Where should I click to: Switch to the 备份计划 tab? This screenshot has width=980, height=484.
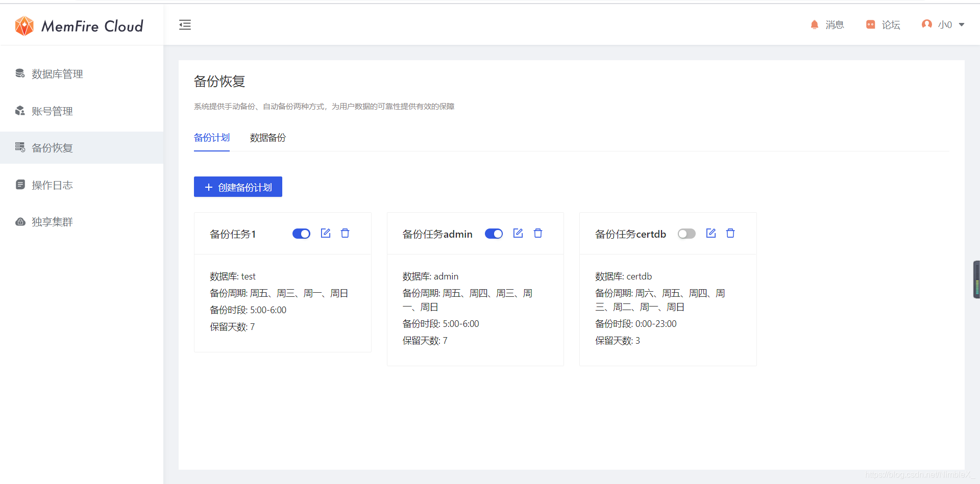pyautogui.click(x=212, y=138)
